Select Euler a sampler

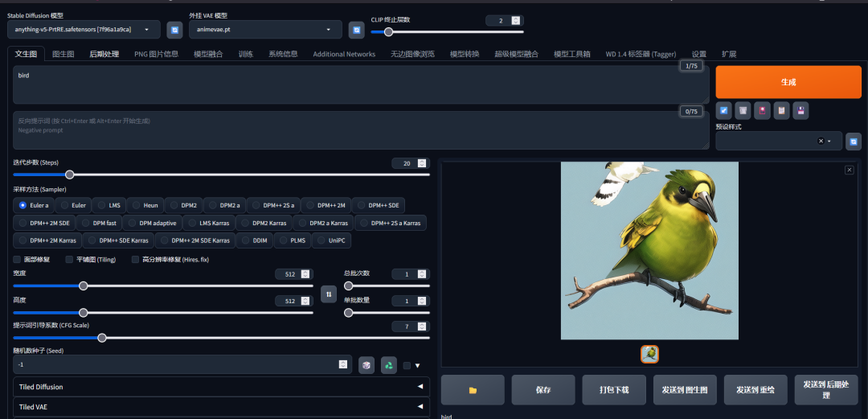point(34,205)
